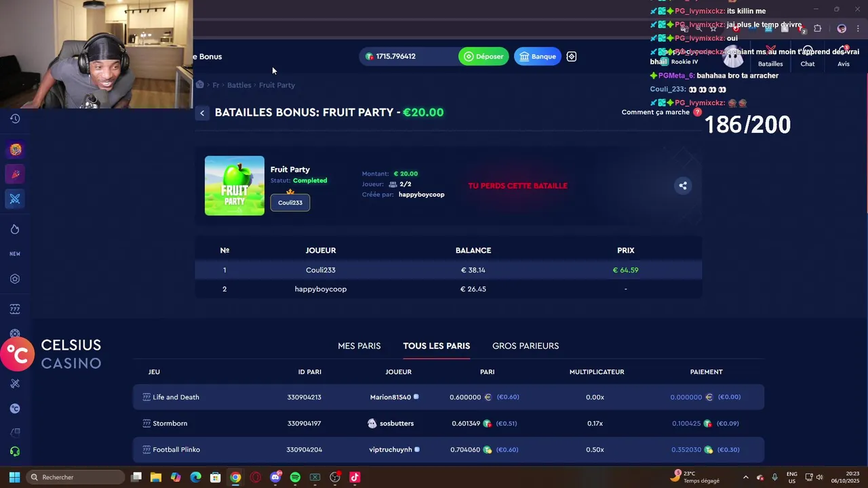
Task: Click the € 26.45 balance value
Action: point(473,289)
